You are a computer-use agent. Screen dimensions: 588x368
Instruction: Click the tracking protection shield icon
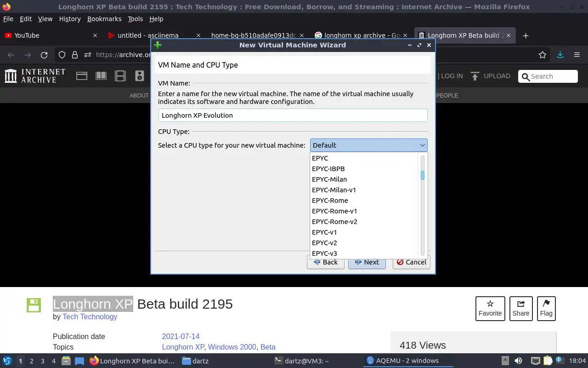62,55
